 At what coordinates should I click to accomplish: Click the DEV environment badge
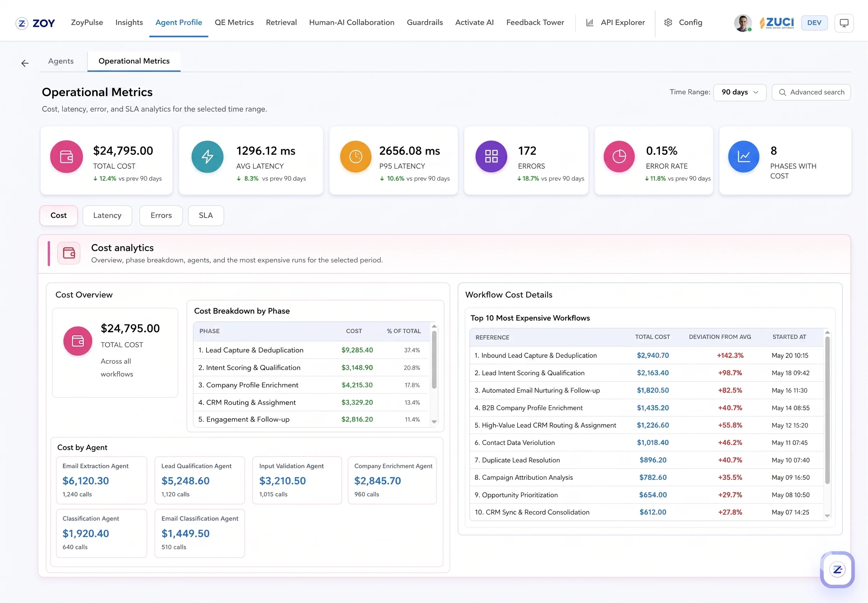coord(814,23)
